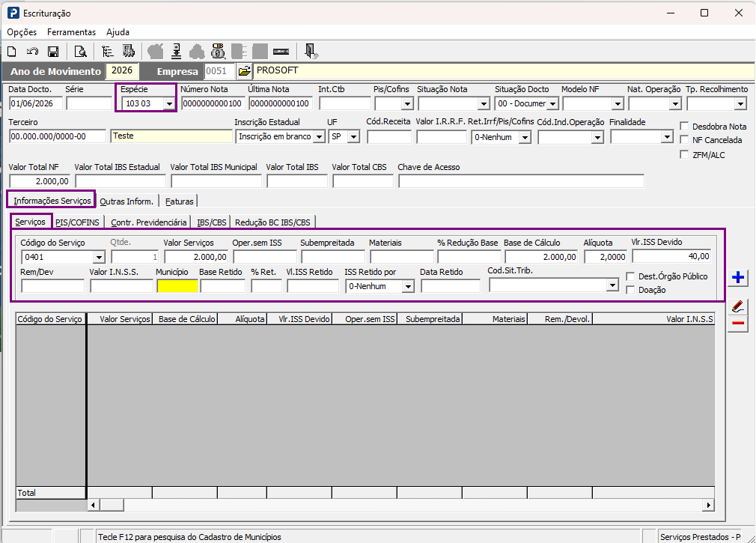Click the tree list toolbar icon

pyautogui.click(x=108, y=51)
